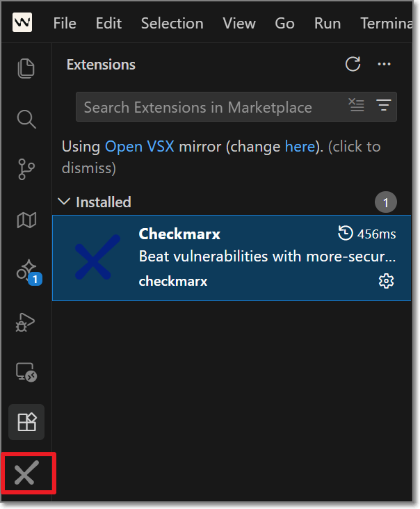Open the Remote Explorer view

26,372
